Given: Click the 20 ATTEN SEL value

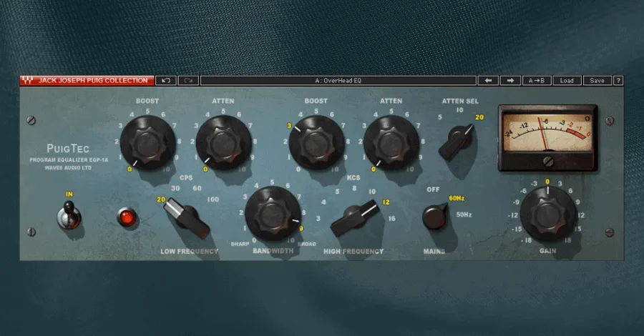Looking at the screenshot, I should click(479, 117).
